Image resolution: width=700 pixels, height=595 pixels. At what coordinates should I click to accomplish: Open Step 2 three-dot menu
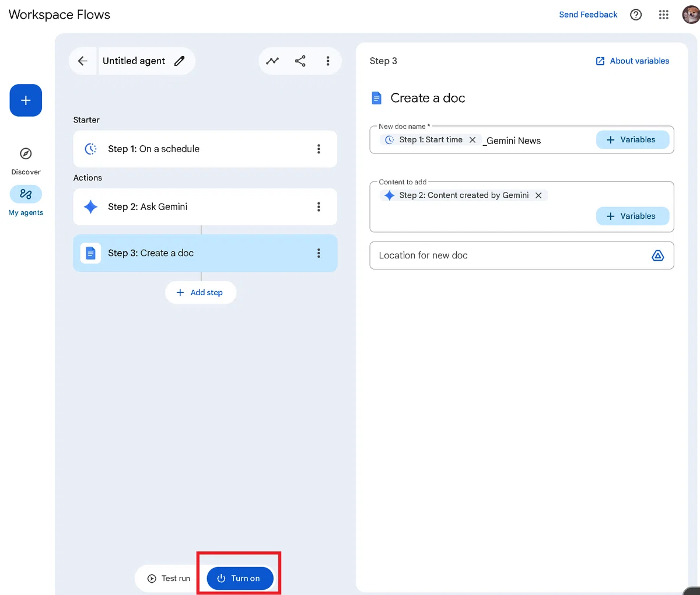318,206
